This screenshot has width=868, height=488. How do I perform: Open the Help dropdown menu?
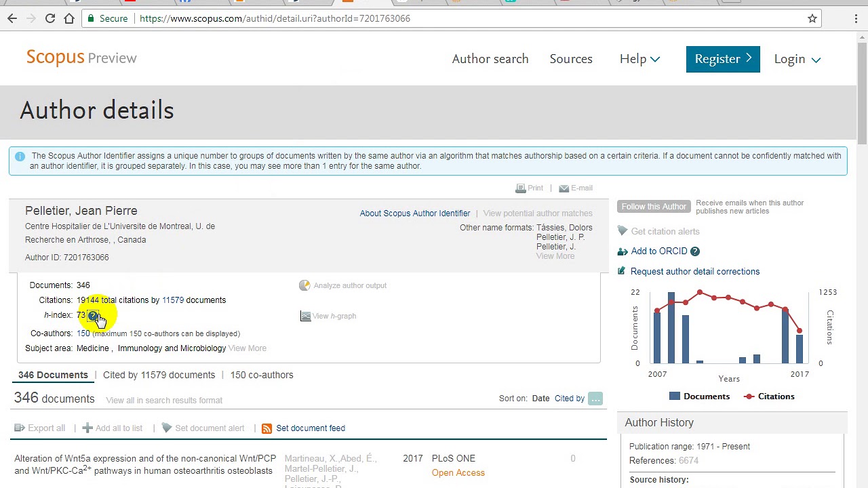(x=639, y=59)
